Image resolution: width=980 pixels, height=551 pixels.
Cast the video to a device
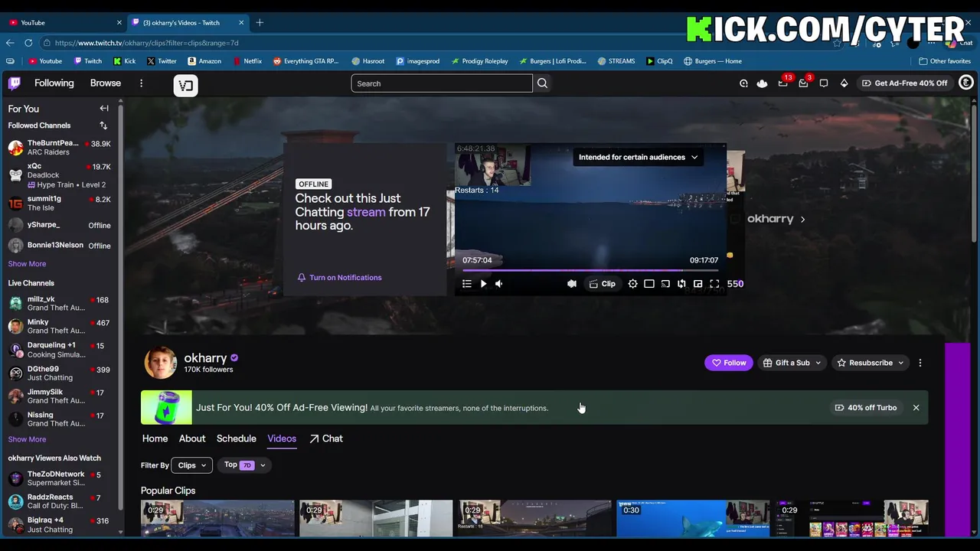665,284
